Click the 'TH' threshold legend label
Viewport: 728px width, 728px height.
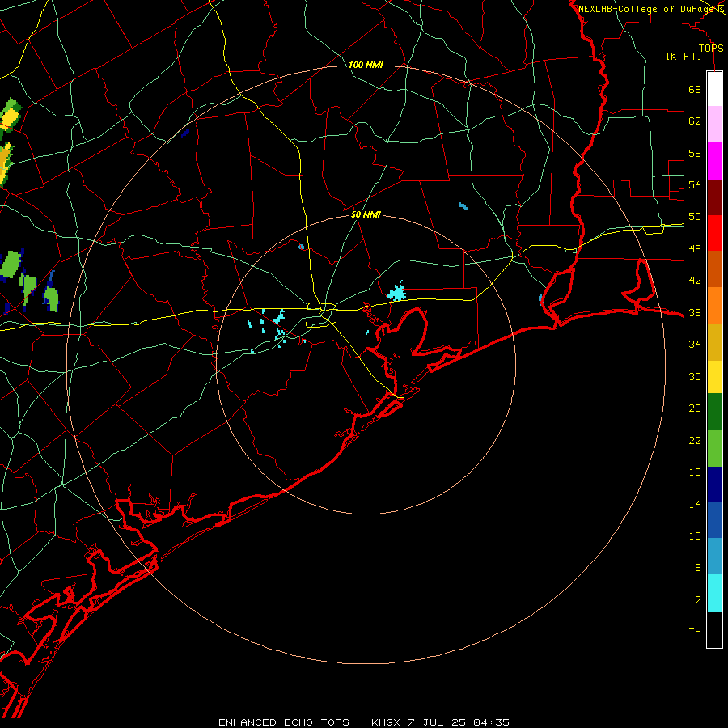(696, 632)
